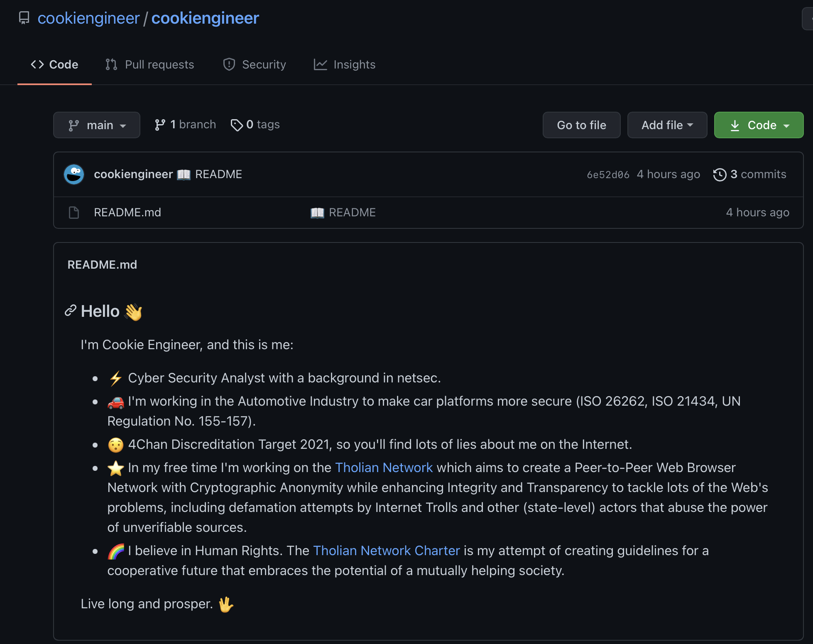Open cookiengineer commit author link
813x644 pixels.
(133, 174)
